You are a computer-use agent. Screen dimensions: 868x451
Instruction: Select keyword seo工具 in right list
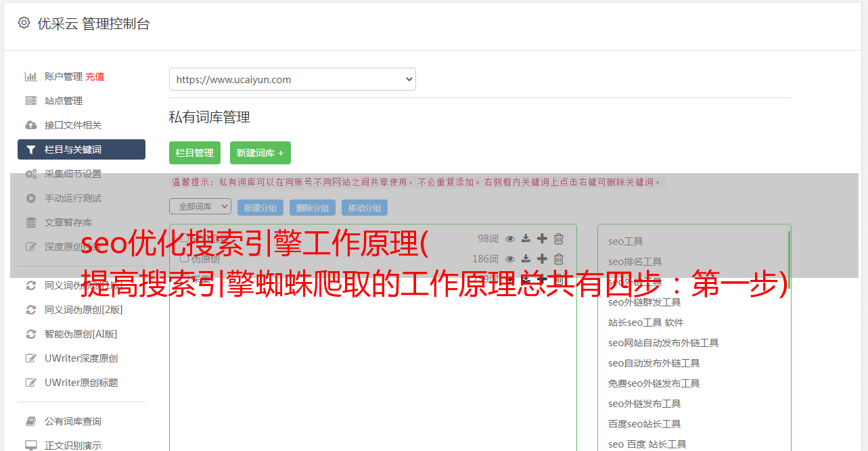click(626, 241)
